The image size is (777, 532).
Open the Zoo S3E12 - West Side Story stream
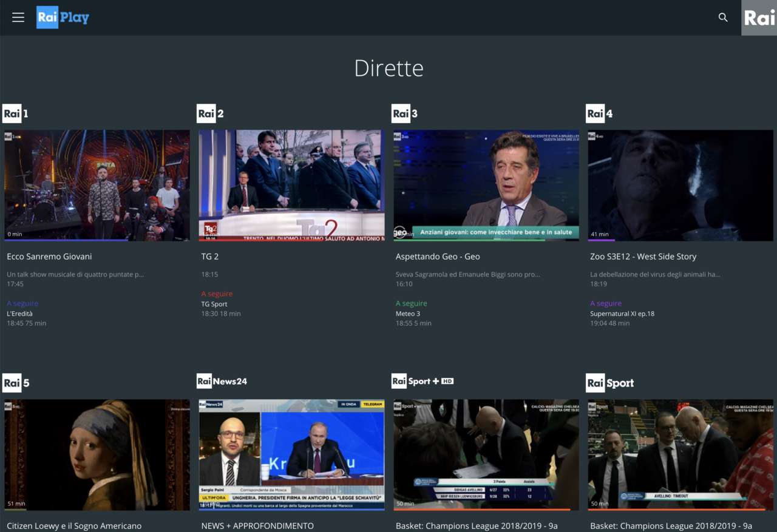point(680,186)
